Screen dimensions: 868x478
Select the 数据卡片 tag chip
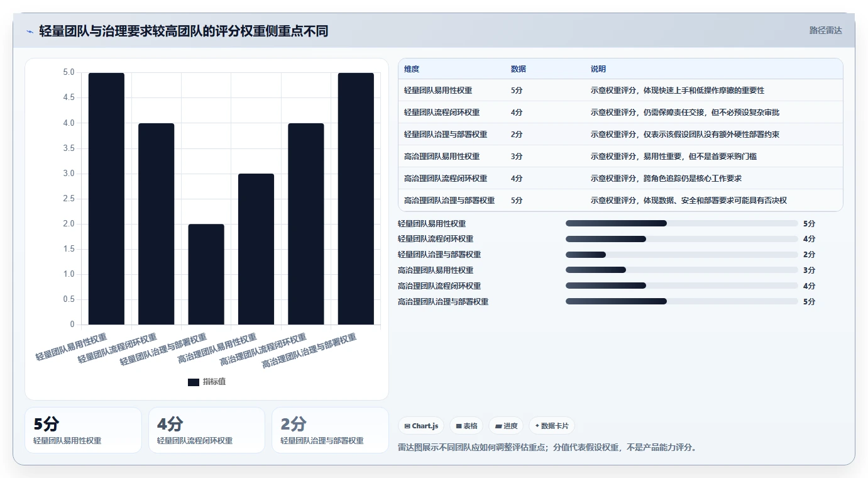tap(552, 426)
